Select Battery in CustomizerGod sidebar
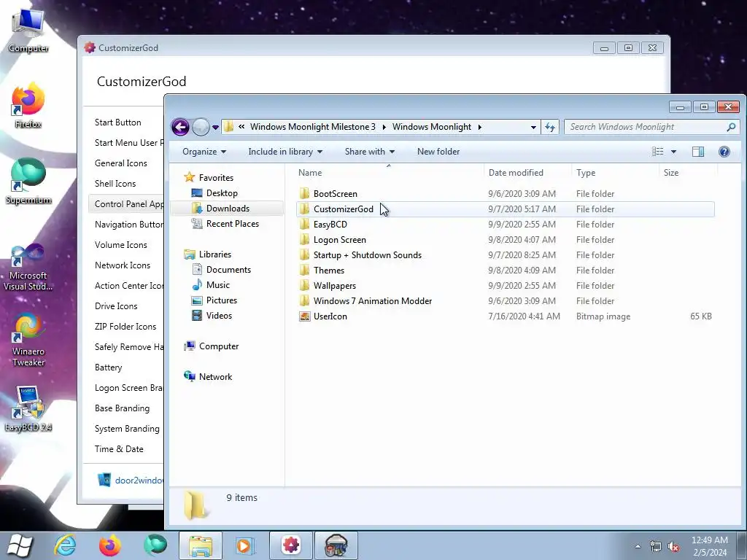747x560 pixels. [x=108, y=367]
